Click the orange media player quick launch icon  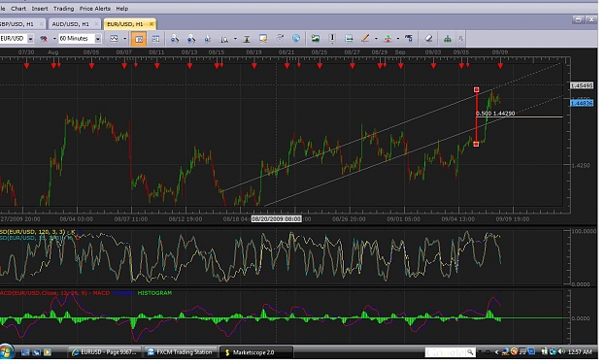tap(48, 352)
